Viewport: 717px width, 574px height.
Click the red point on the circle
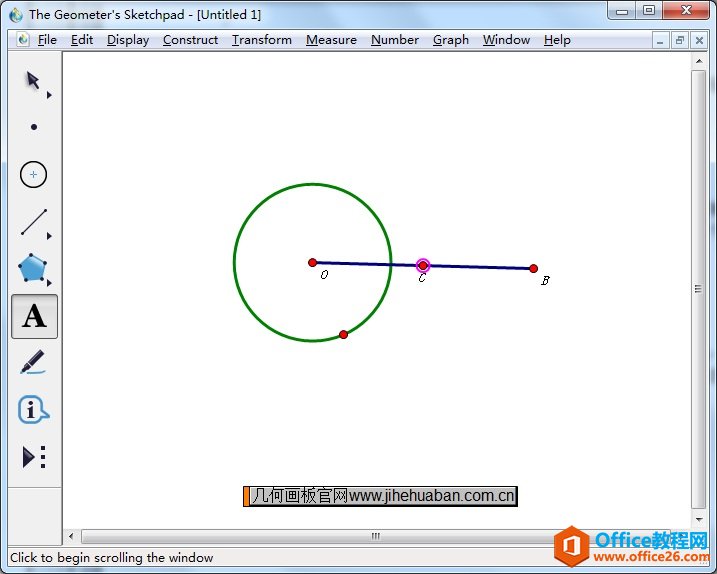coord(343,334)
